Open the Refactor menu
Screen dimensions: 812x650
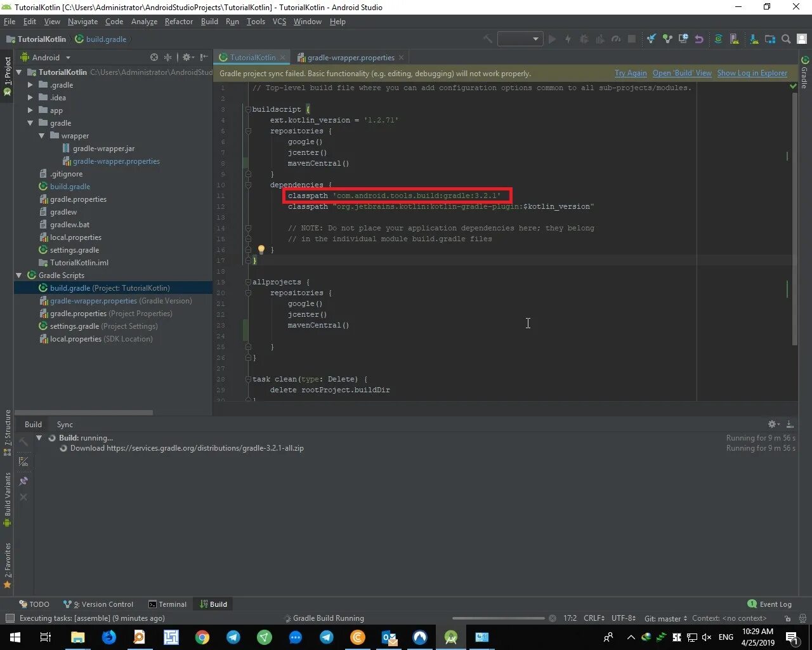pos(178,22)
